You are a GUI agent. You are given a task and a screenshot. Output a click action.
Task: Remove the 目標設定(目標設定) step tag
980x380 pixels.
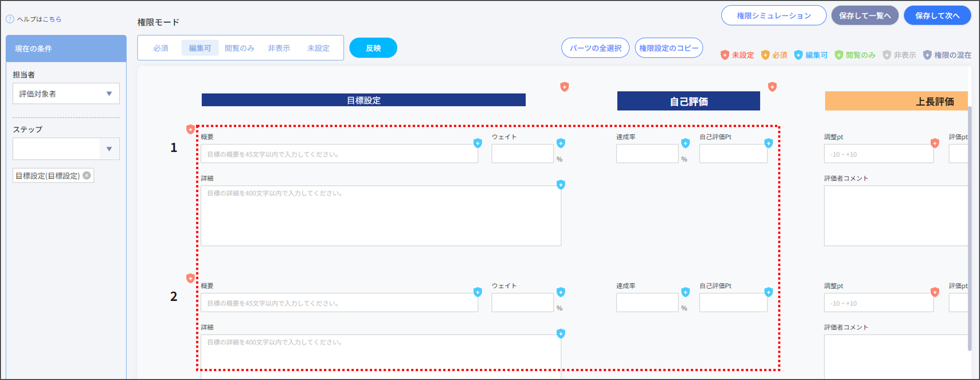coord(87,175)
